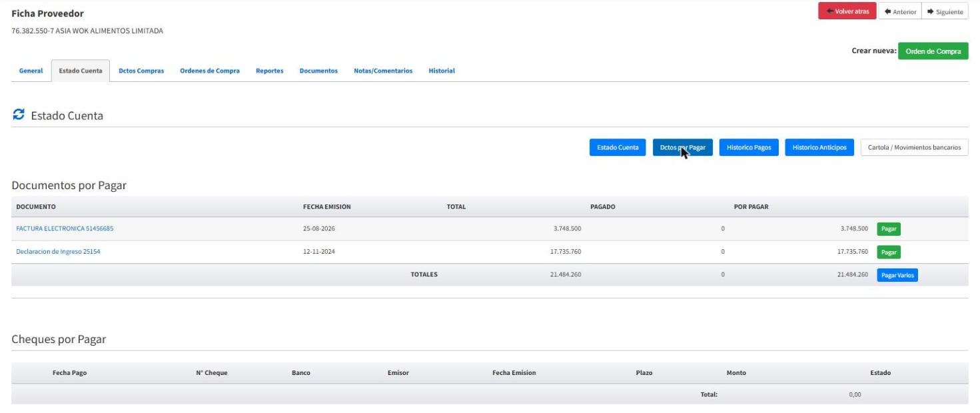Screen dimensions: 980x413
Task: Click the date 25-08-2026
Action: click(318, 228)
